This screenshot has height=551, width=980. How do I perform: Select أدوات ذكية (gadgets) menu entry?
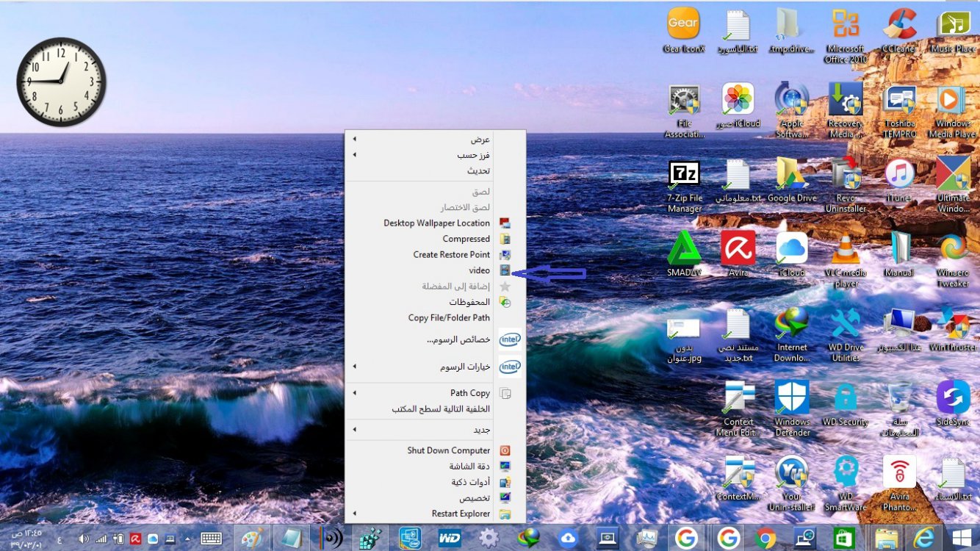(x=435, y=482)
